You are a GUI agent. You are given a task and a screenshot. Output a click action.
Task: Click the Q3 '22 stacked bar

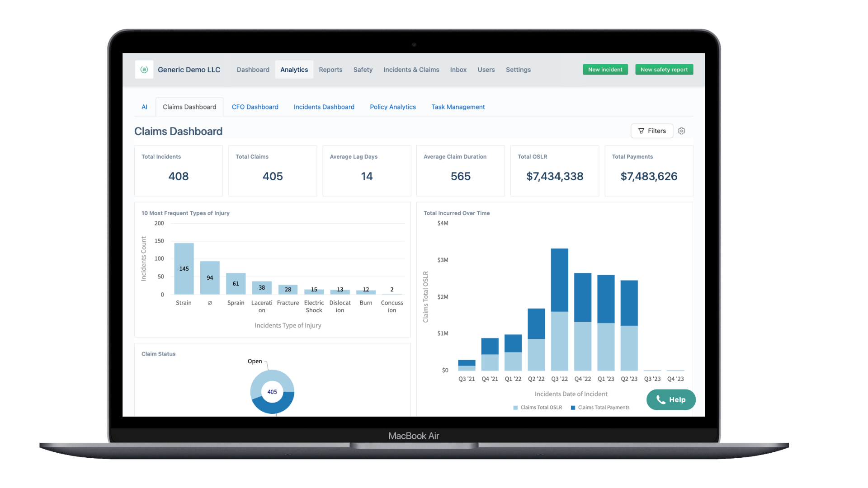point(559,310)
